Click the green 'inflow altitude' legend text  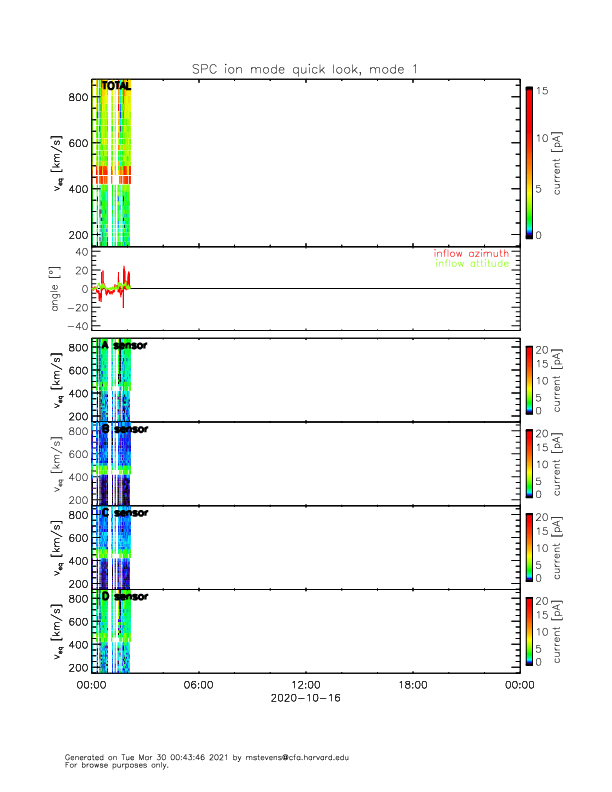pos(471,264)
